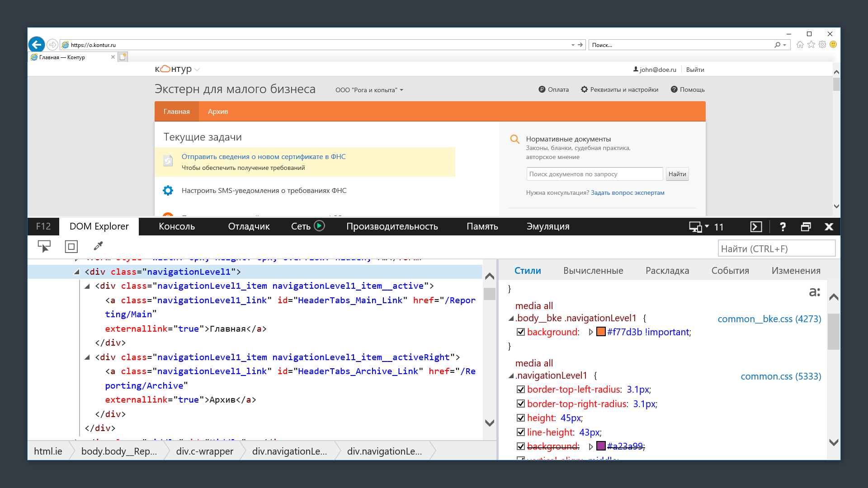Toggle the display of element highlight boxes
Viewport: 868px width, 488px height.
pyautogui.click(x=71, y=246)
